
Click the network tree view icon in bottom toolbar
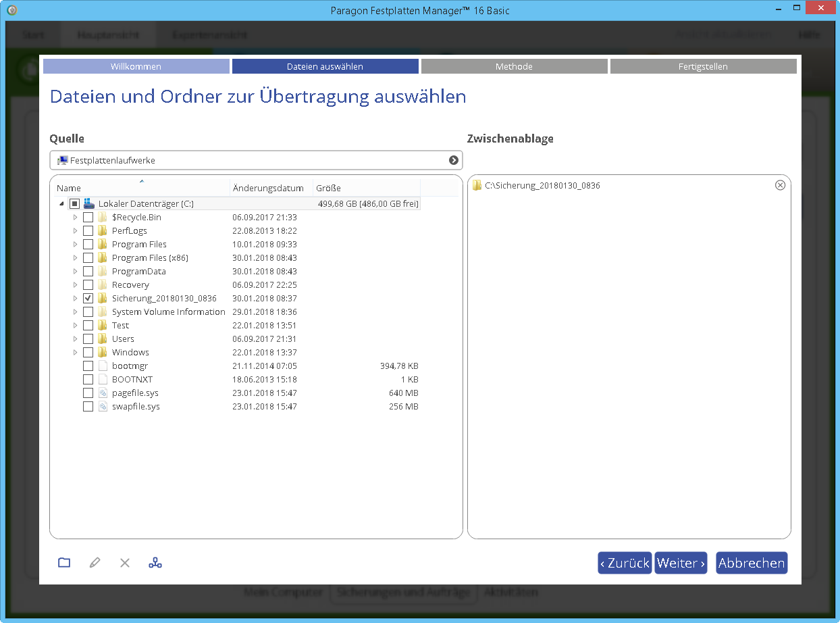point(155,562)
